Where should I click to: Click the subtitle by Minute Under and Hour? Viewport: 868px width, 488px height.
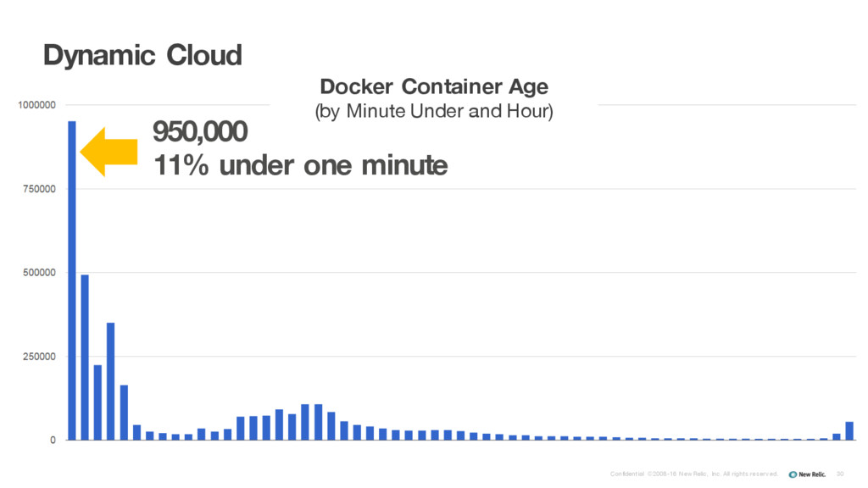pos(434,111)
